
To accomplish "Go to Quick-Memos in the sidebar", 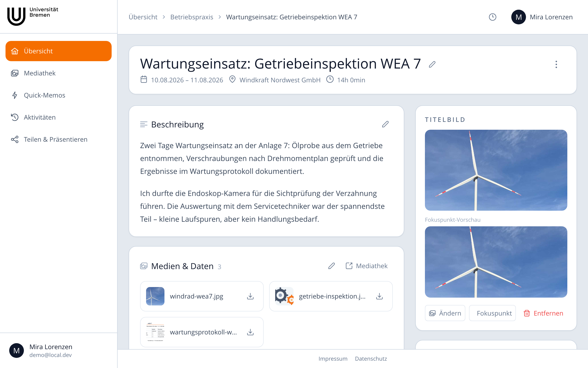I will pyautogui.click(x=59, y=95).
